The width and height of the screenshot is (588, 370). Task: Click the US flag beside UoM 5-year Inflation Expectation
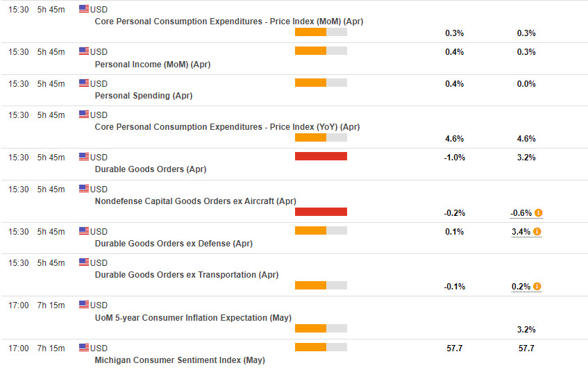(84, 305)
